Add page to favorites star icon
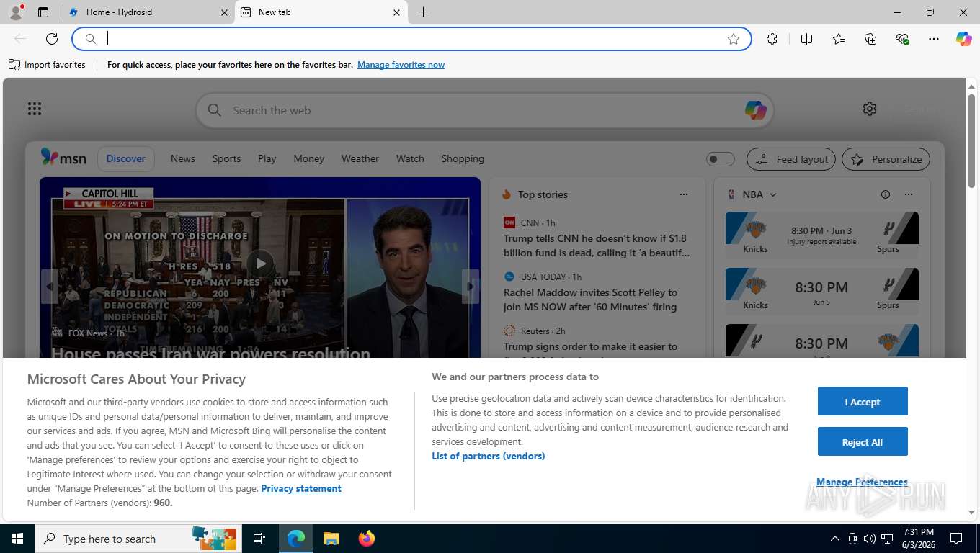Image resolution: width=980 pixels, height=553 pixels. click(734, 39)
